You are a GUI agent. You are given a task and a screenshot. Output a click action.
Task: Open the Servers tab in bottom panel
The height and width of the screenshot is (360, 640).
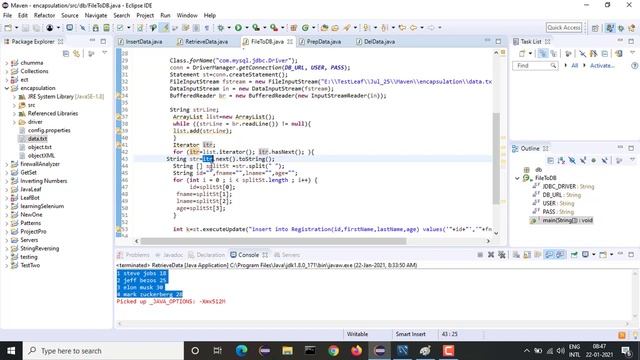pyautogui.click(x=287, y=255)
